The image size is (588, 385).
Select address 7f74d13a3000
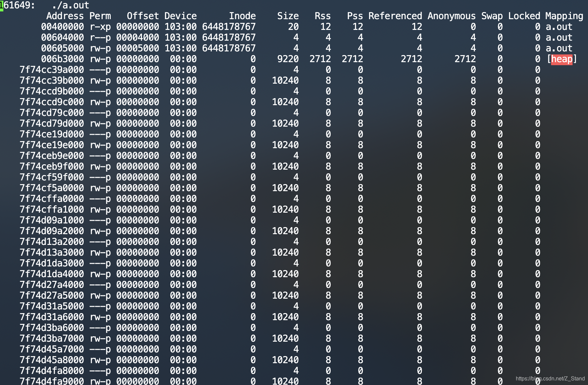[52, 253]
